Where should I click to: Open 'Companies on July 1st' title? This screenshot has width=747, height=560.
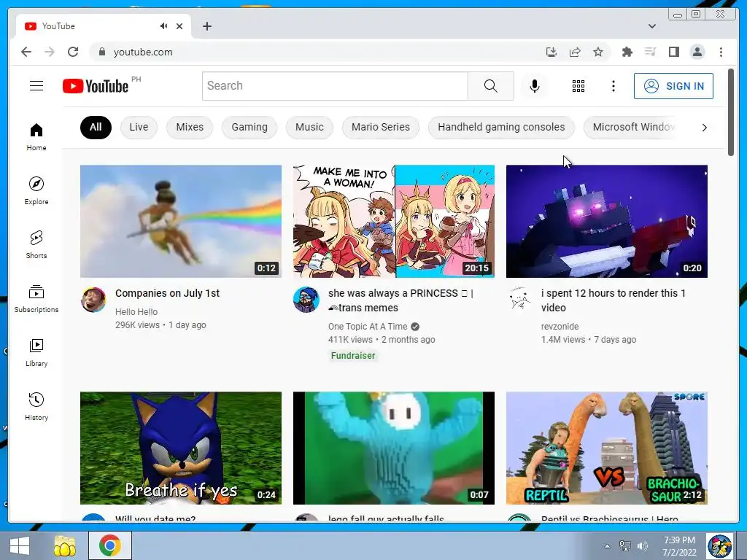click(x=167, y=293)
